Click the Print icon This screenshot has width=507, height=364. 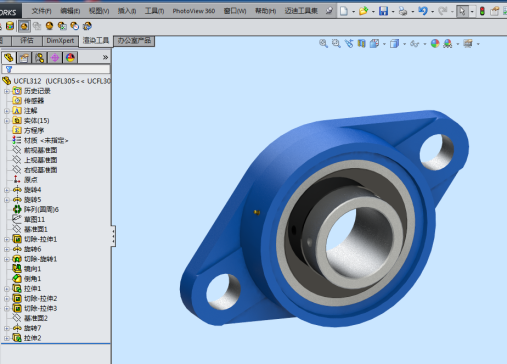pyautogui.click(x=403, y=11)
